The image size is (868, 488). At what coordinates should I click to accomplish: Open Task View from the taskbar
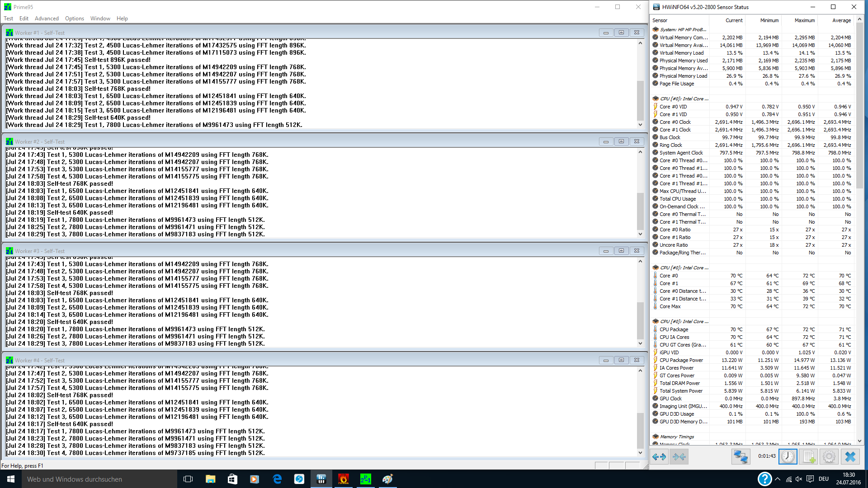[x=188, y=479]
